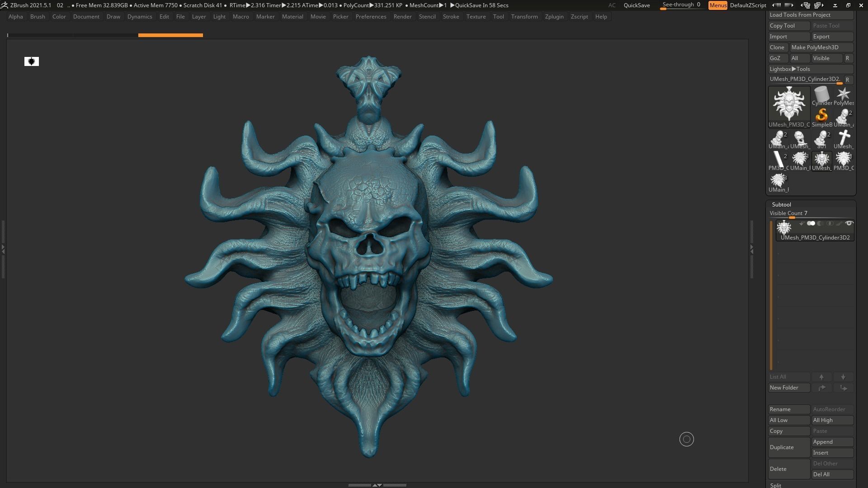Select the PolyMesh3D star tool
868x488 pixels.
(844, 96)
